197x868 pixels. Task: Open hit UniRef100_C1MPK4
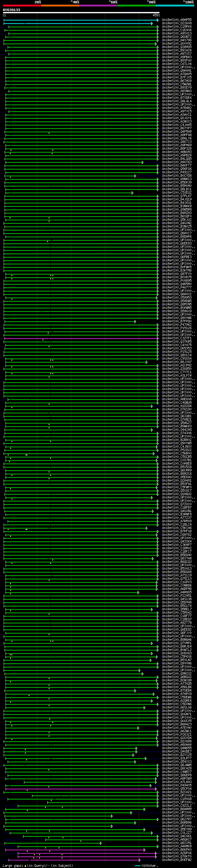click(176, 26)
